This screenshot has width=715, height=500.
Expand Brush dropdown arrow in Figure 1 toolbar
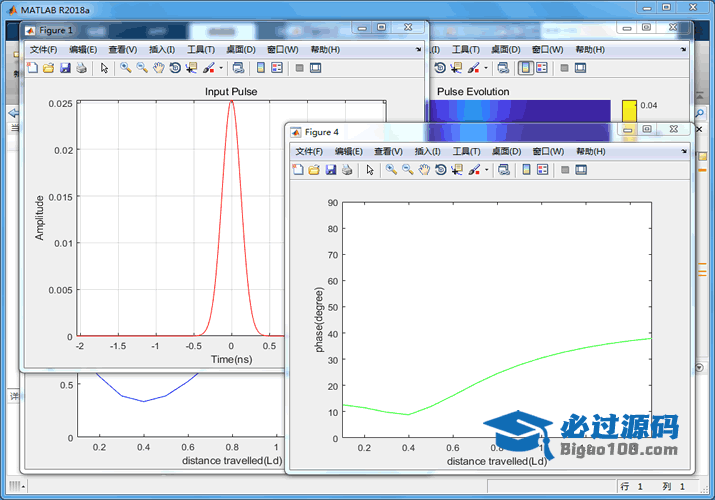point(220,68)
